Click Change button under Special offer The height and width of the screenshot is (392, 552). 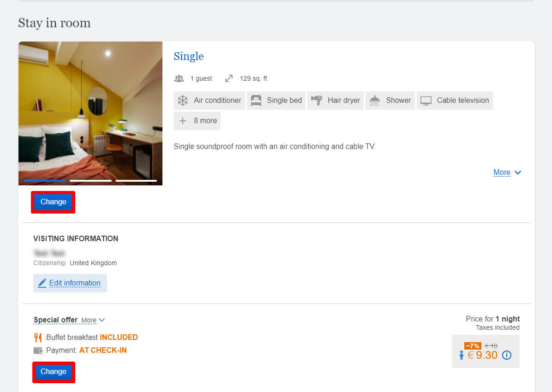click(x=53, y=372)
